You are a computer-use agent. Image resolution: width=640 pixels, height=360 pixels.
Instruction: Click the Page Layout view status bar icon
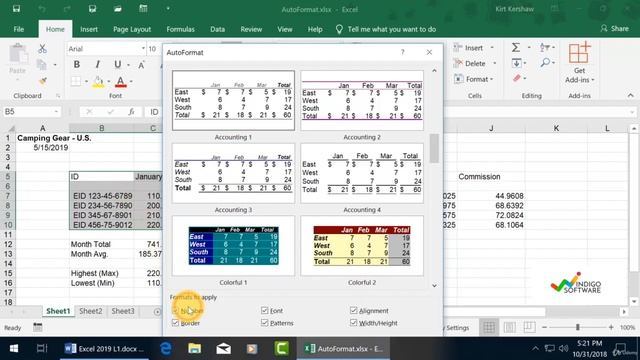(x=509, y=327)
